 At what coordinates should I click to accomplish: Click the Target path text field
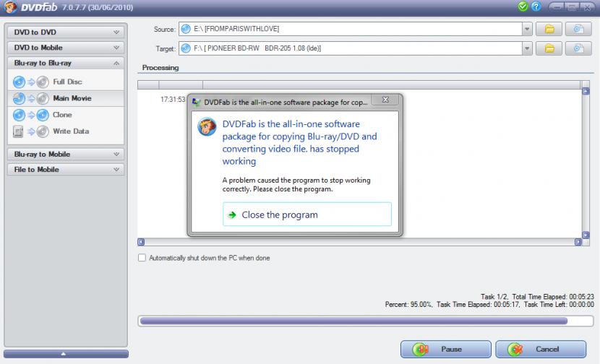tap(351, 48)
